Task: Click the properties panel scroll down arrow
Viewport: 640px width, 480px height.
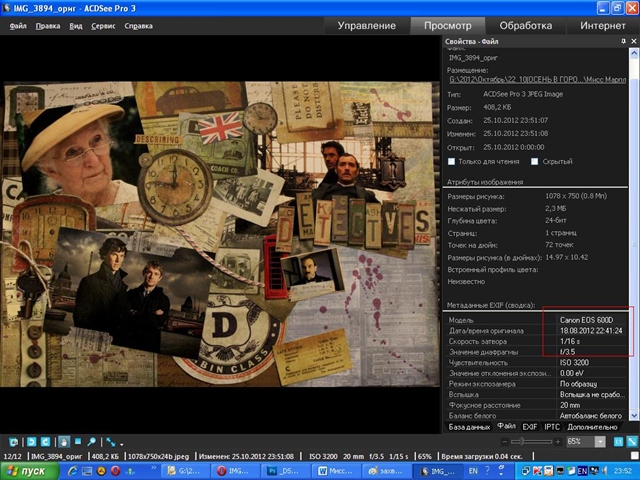Action: click(634, 414)
